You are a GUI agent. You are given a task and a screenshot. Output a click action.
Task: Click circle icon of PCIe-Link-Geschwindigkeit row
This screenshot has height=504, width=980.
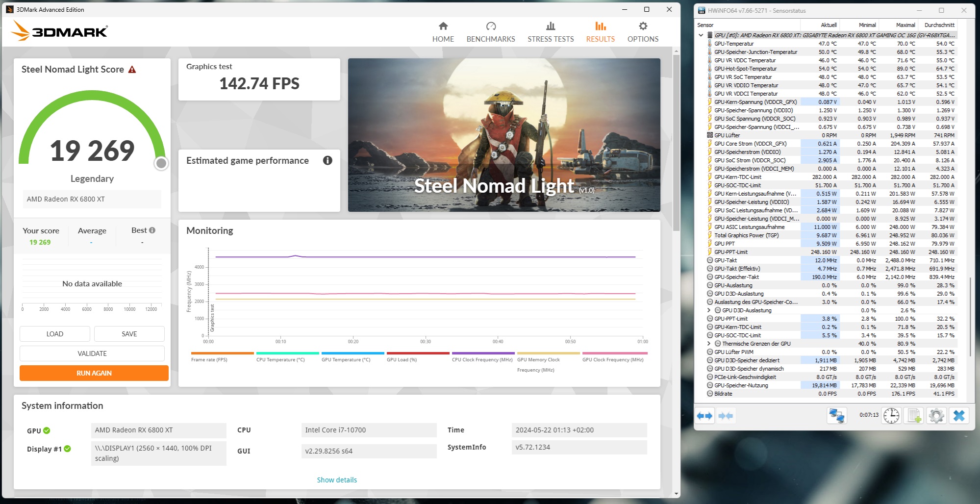coord(709,377)
